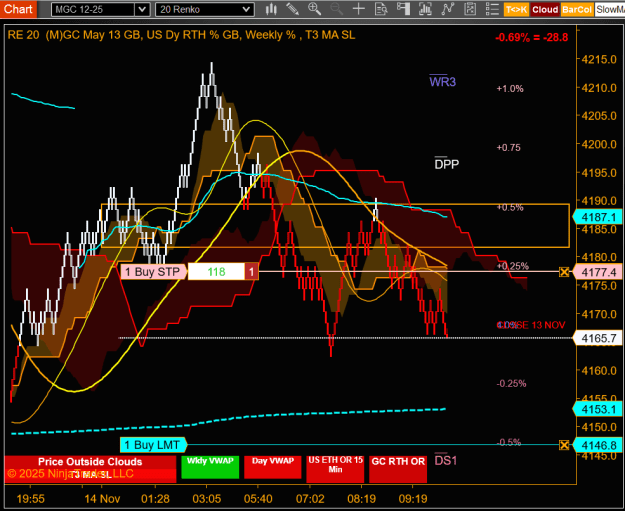Click the -0.69% = -28.8 readout
Screen dimensions: 625x511
(x=532, y=37)
